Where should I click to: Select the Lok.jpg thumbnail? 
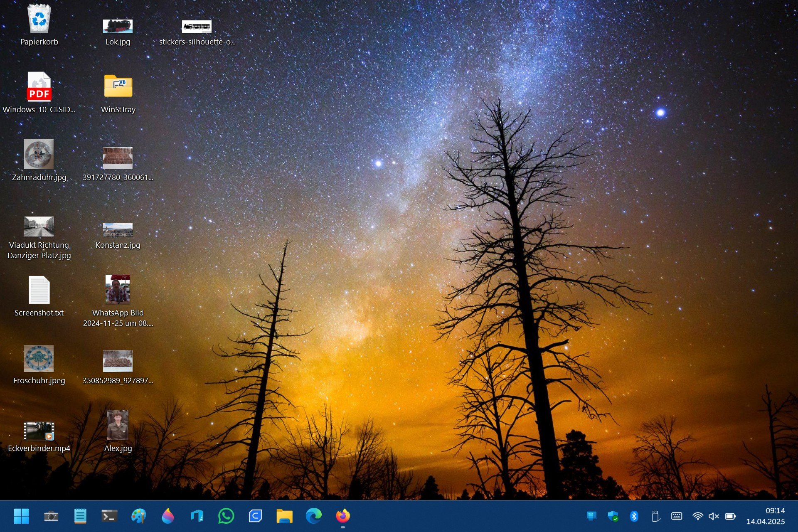pyautogui.click(x=118, y=27)
